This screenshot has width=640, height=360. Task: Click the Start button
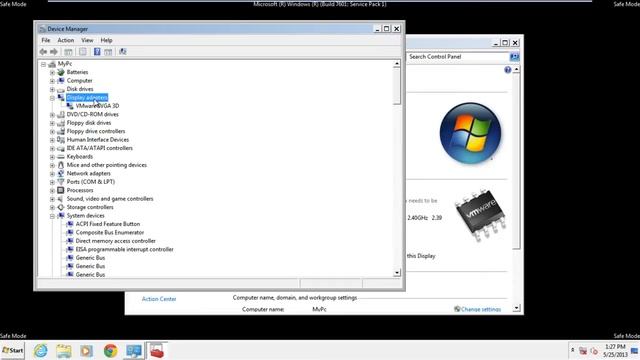click(13, 351)
